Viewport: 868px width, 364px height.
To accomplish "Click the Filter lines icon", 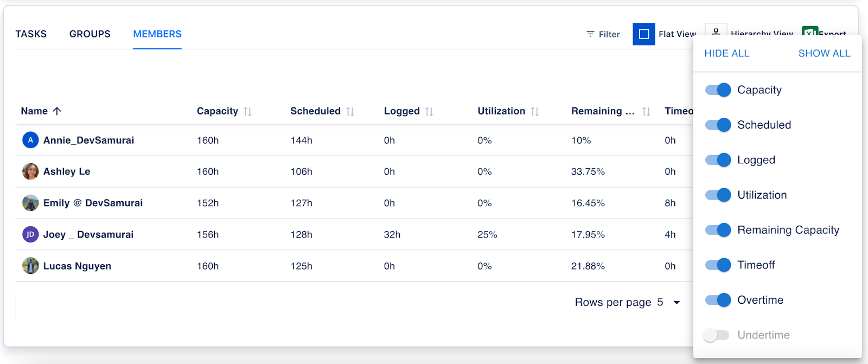I will click(590, 34).
